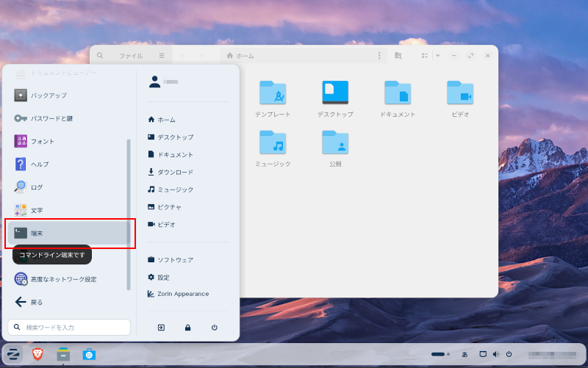Open the フォント font viewer
Viewport: 588px width, 368px height.
click(x=43, y=141)
